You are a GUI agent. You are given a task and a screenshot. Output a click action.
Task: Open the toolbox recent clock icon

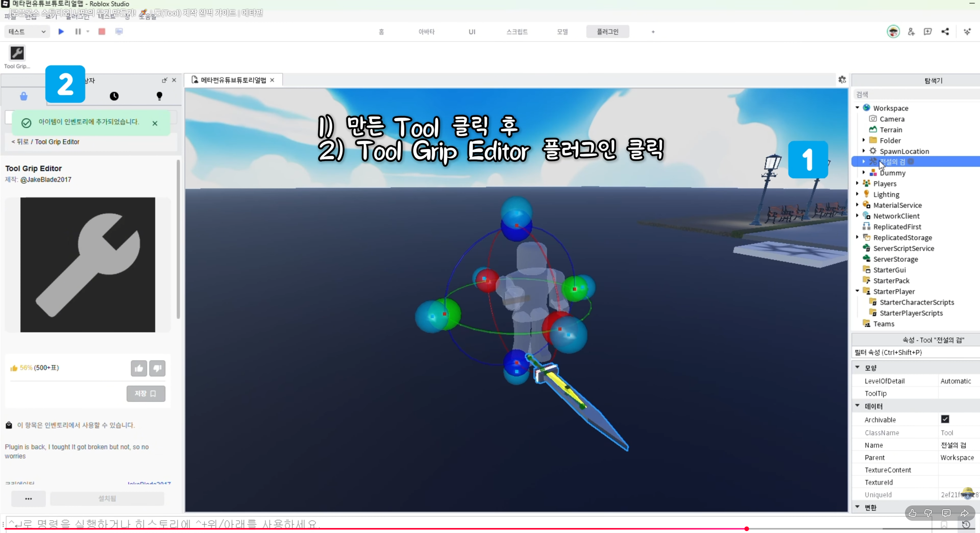114,96
